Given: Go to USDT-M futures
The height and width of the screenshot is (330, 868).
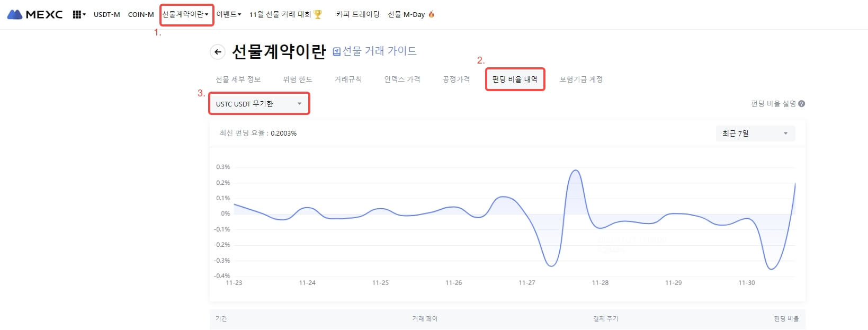Looking at the screenshot, I should [x=106, y=14].
